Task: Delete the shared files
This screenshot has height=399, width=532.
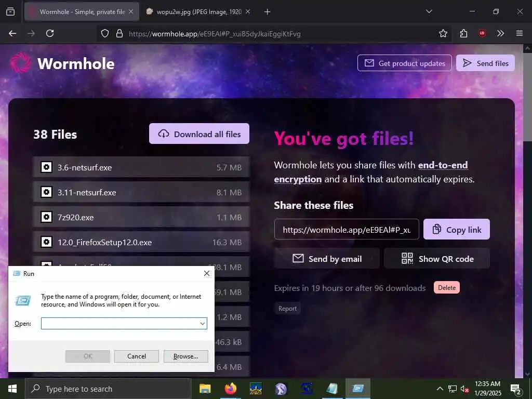Action: coord(446,288)
